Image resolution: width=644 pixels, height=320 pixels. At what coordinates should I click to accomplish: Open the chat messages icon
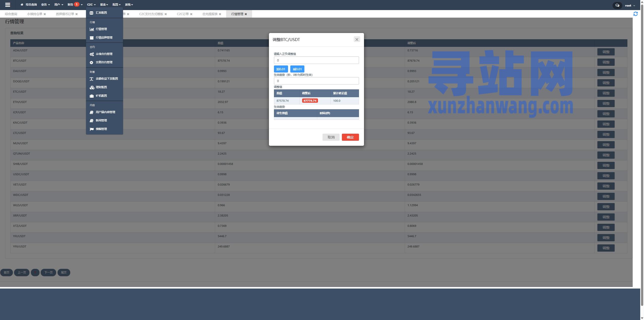(x=617, y=5)
